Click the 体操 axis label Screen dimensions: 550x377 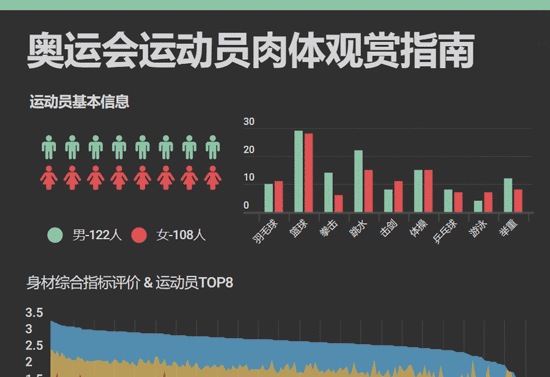pyautogui.click(x=418, y=228)
